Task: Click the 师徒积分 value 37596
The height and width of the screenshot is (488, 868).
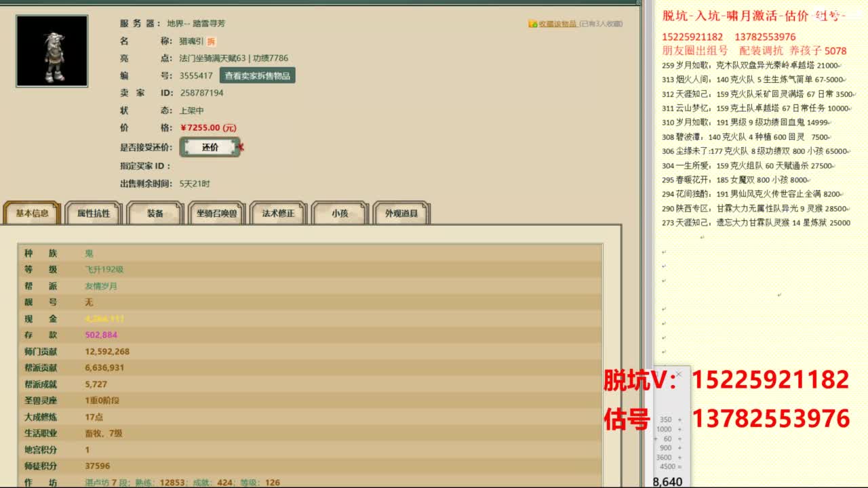Action: coord(98,466)
